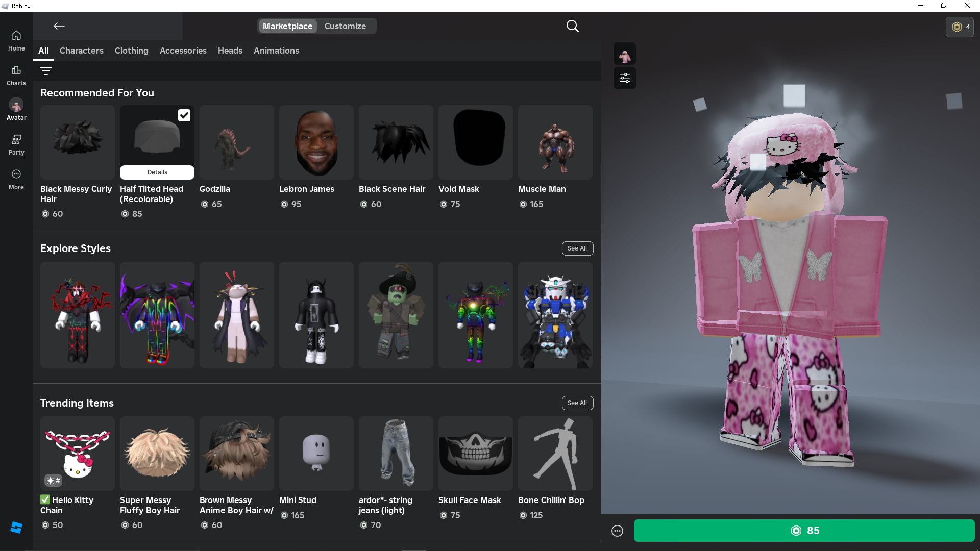The image size is (980, 551).
Task: Click the 'Godzilla' item name
Action: (x=215, y=189)
